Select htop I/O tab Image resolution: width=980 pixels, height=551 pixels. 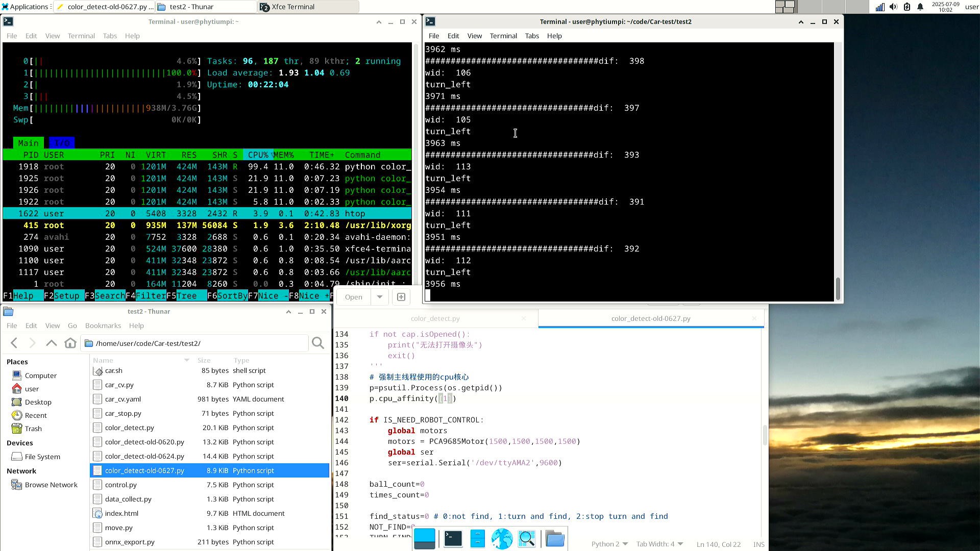[62, 143]
